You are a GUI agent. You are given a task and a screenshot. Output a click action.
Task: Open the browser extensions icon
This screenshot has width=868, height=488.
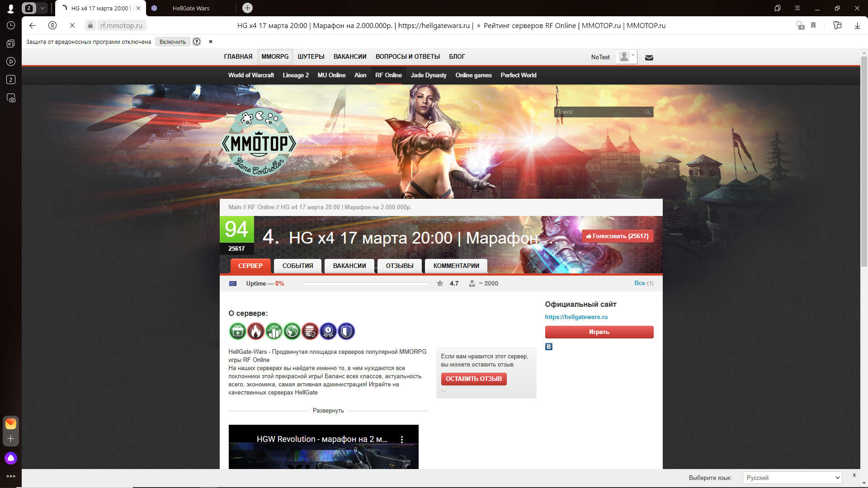coord(837,26)
